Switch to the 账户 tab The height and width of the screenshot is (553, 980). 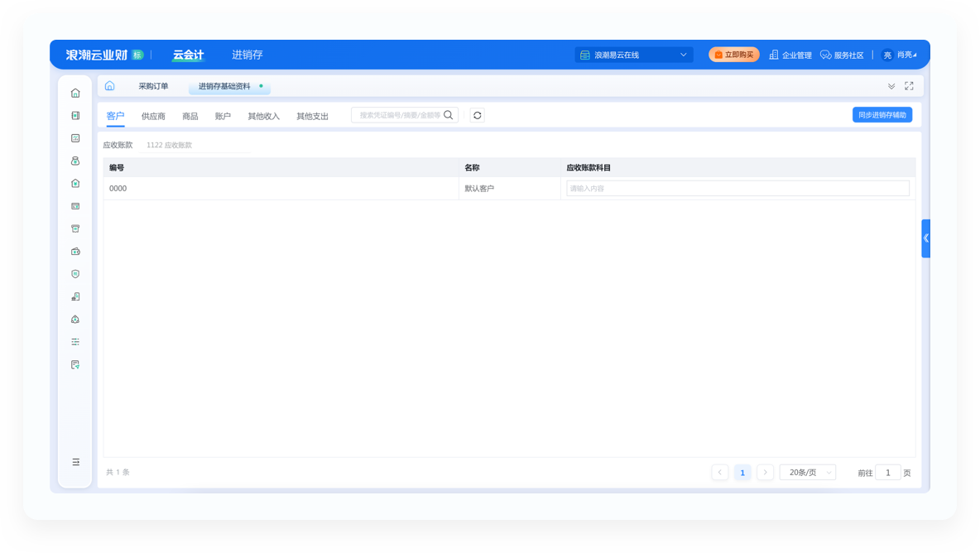223,116
